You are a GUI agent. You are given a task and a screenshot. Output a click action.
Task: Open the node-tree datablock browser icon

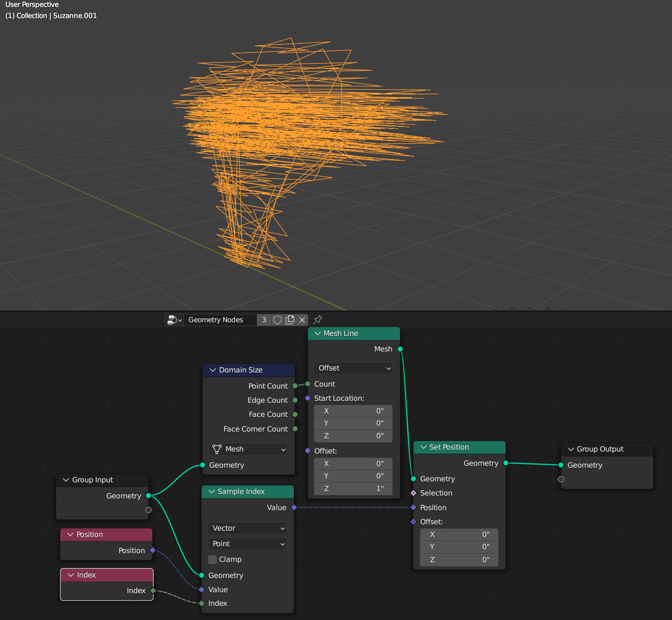tap(180, 319)
